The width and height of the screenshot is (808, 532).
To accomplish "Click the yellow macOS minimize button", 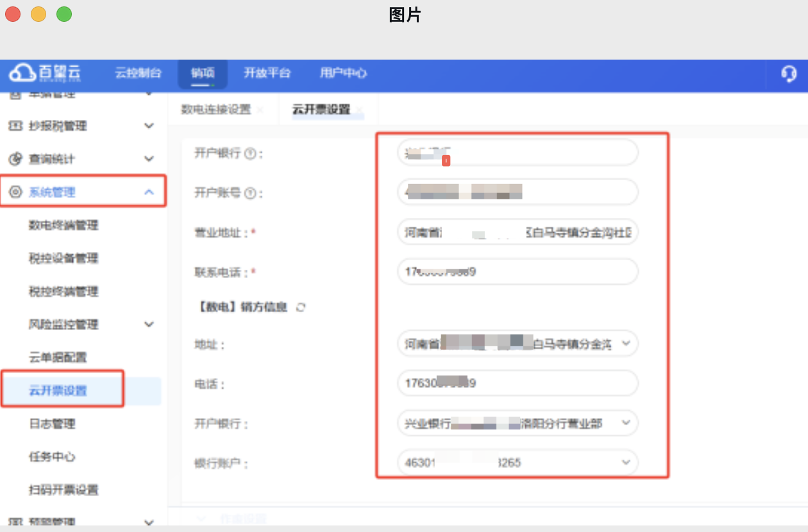I will coord(38,13).
